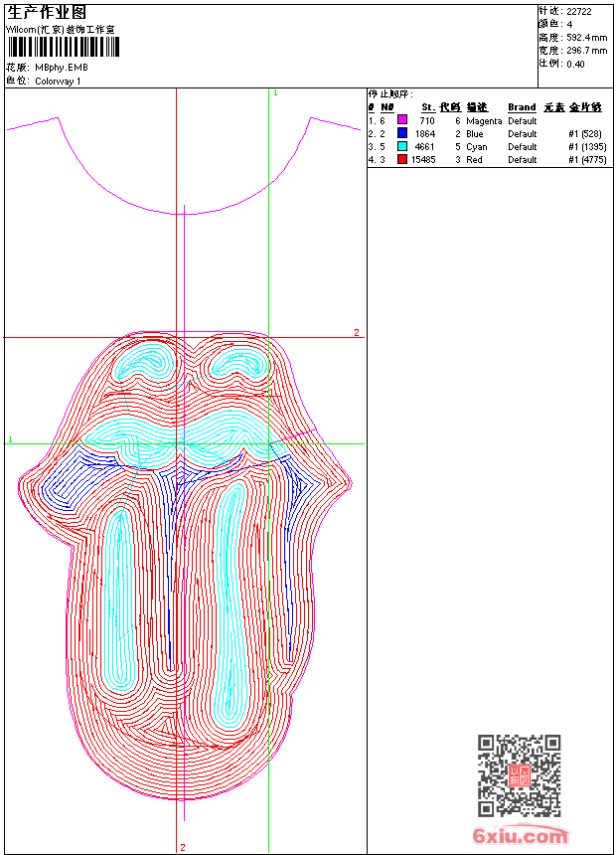The height and width of the screenshot is (855, 616).
Task: Click the barcode under the title
Action: (62, 49)
